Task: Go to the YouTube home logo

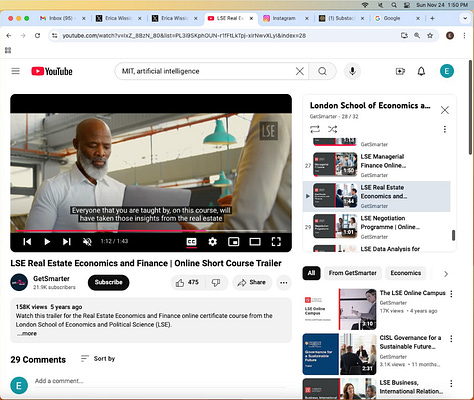Action: pos(52,71)
